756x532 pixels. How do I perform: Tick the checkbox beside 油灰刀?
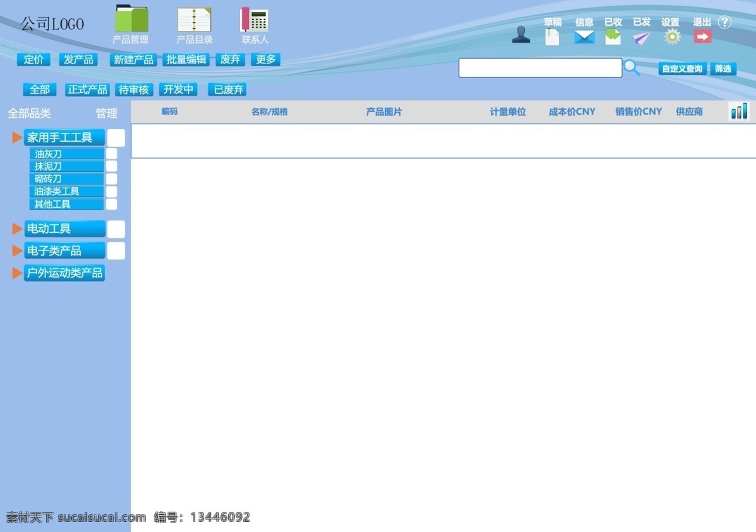click(x=112, y=154)
